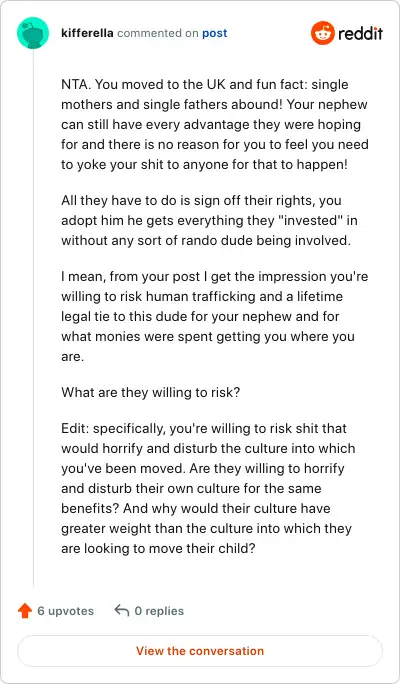The width and height of the screenshot is (400, 684).
Task: Click the orange Reddit snoo logo
Action: [x=322, y=33]
